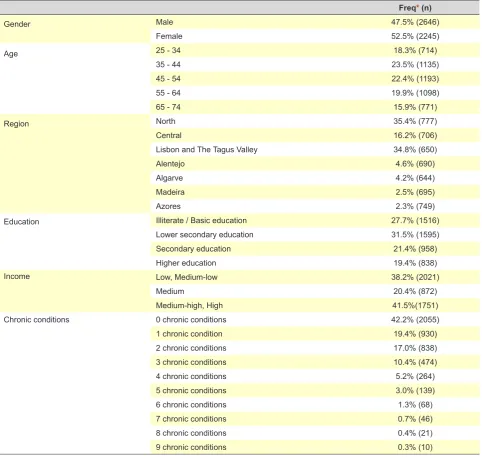Select the 'North' region row
Screen dimensions: 482x457
point(165,121)
